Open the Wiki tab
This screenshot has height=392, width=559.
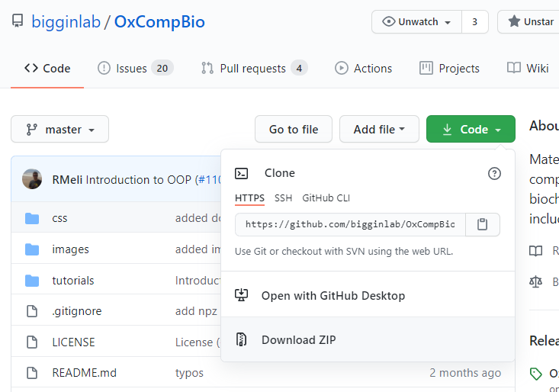(528, 68)
